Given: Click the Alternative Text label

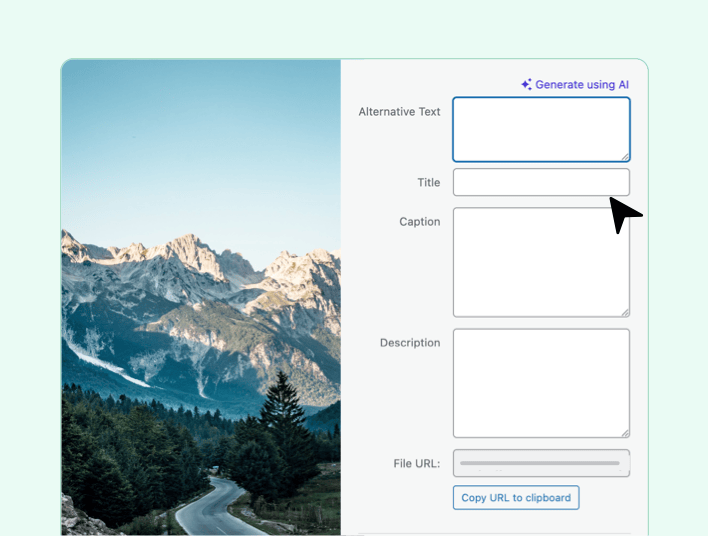Looking at the screenshot, I should [399, 112].
